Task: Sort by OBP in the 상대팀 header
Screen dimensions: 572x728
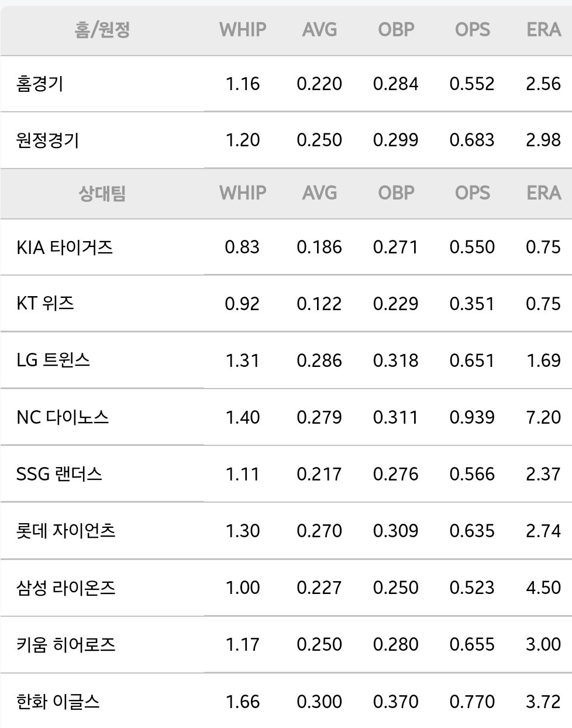Action: pos(396,193)
